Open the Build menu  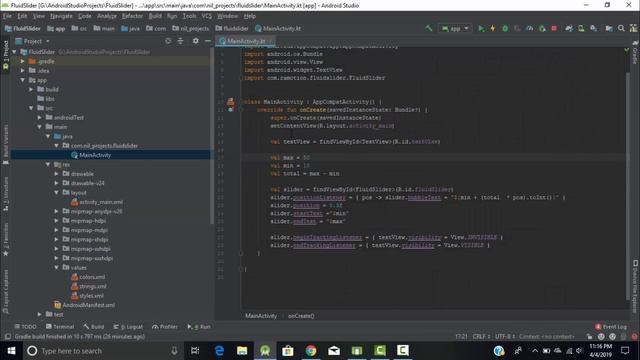point(155,16)
